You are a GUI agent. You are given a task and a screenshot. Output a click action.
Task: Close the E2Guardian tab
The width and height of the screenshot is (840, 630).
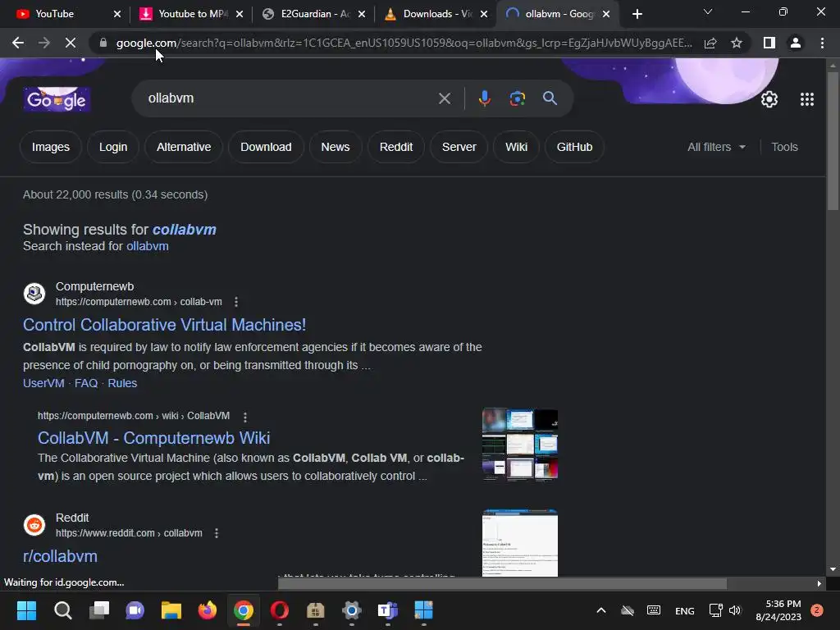click(x=362, y=14)
